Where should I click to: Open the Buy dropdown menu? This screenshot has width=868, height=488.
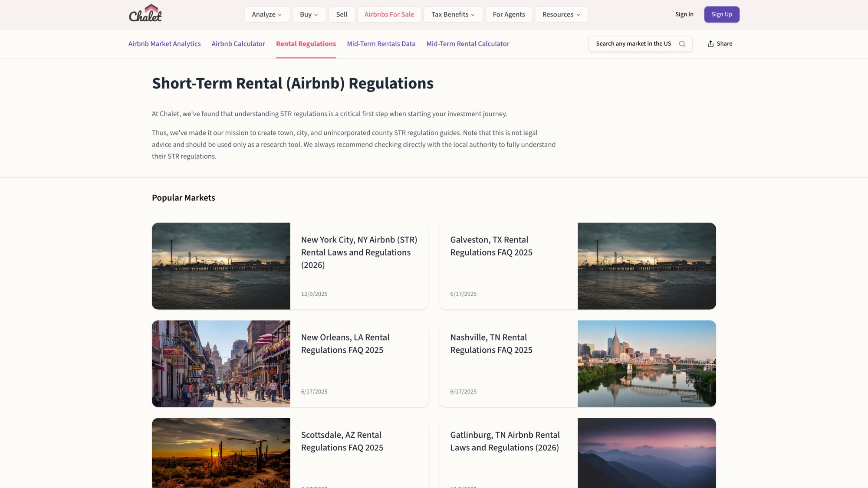pos(309,14)
